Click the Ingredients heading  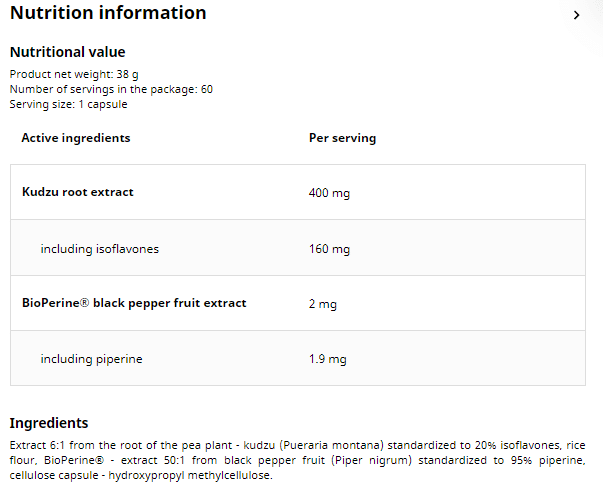(x=49, y=423)
